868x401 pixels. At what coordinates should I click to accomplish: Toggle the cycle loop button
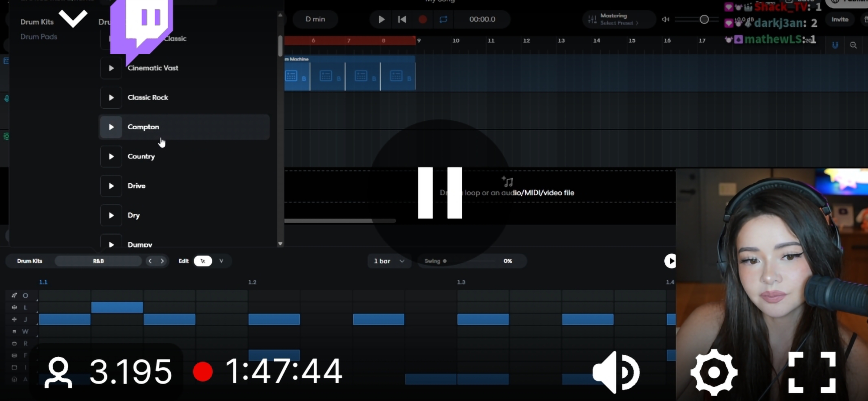(443, 19)
